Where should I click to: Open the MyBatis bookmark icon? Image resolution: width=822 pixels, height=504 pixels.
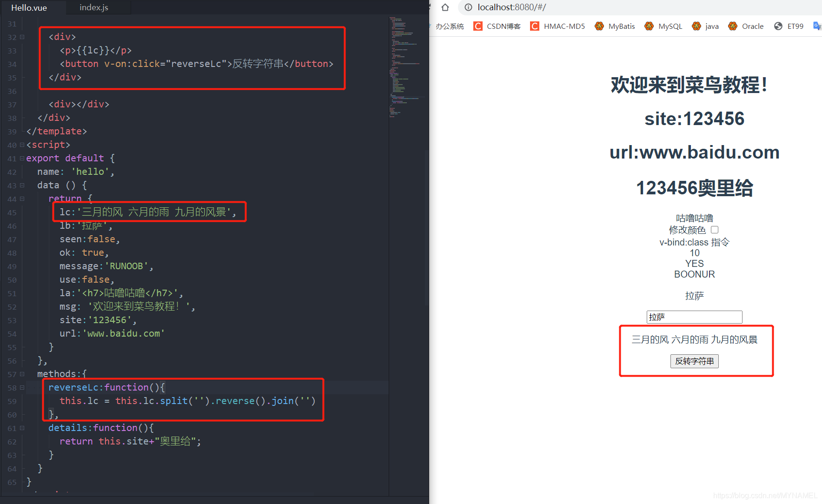[599, 26]
